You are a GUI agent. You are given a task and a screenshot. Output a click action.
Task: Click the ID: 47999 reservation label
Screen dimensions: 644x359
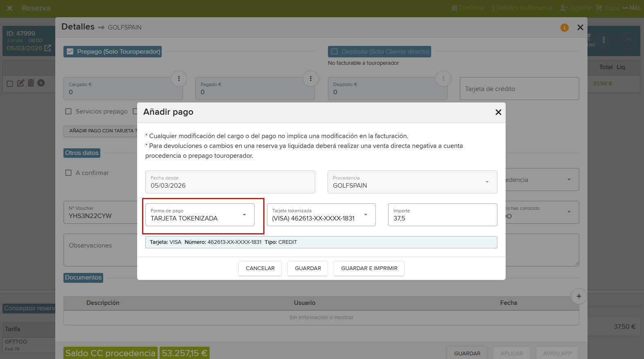pos(21,34)
